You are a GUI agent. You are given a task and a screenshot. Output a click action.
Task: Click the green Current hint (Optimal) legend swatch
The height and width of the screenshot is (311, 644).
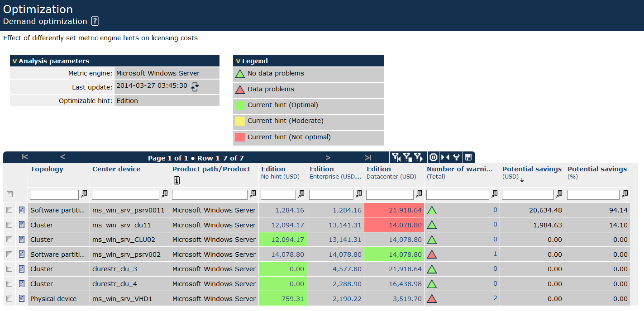pyautogui.click(x=240, y=106)
